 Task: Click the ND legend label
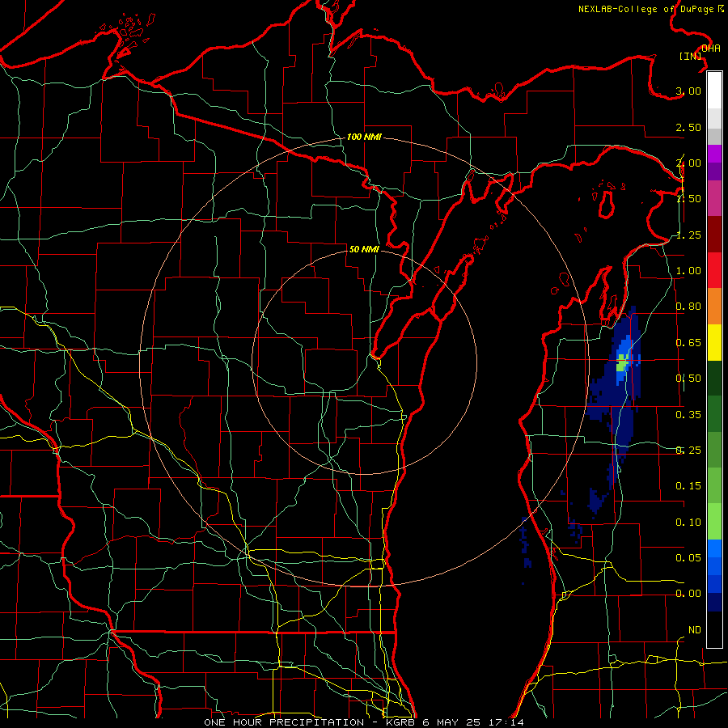pos(695,630)
